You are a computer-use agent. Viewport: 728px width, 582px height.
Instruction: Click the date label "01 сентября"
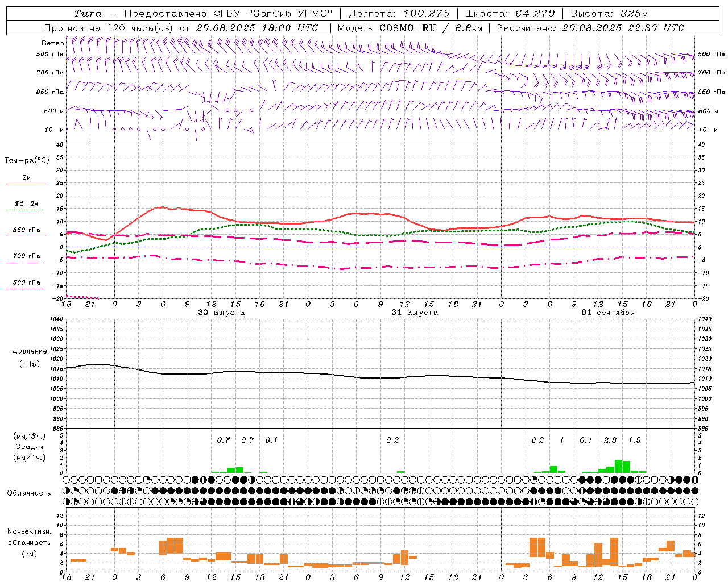(x=608, y=313)
